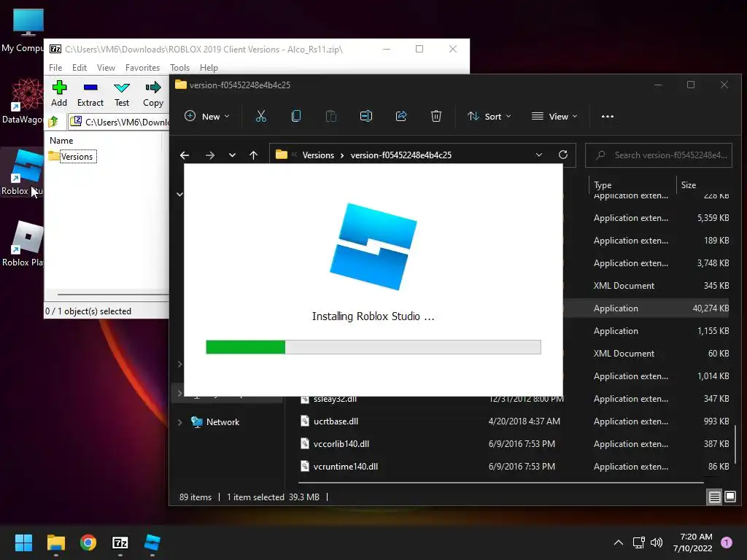The height and width of the screenshot is (560, 747).
Task: Click the Explorer vertical scrollbar
Action: coord(737,444)
